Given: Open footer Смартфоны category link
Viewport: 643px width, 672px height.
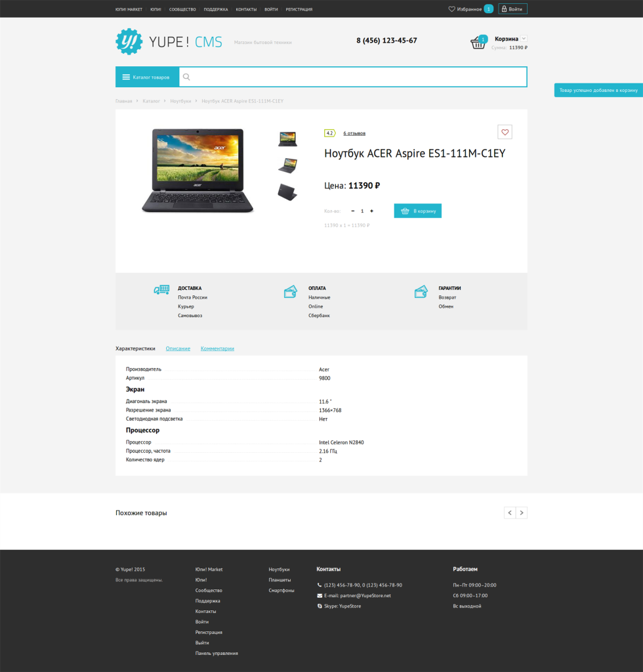Looking at the screenshot, I should click(x=281, y=591).
